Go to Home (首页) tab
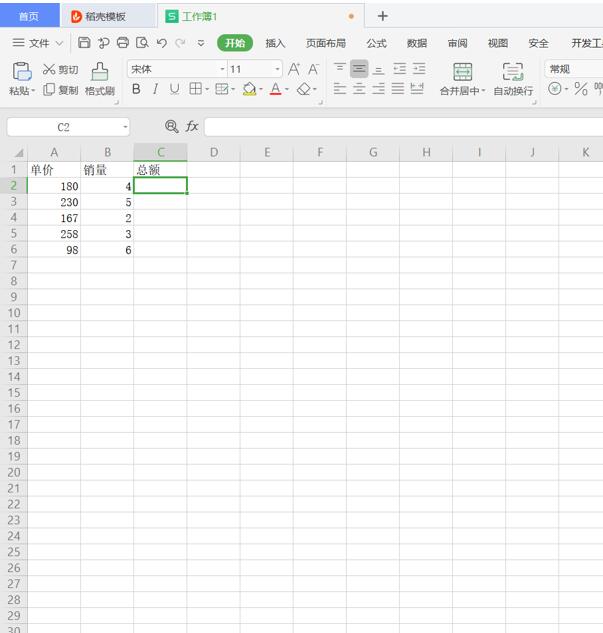Viewport: 603px width, 633px height. (29, 16)
